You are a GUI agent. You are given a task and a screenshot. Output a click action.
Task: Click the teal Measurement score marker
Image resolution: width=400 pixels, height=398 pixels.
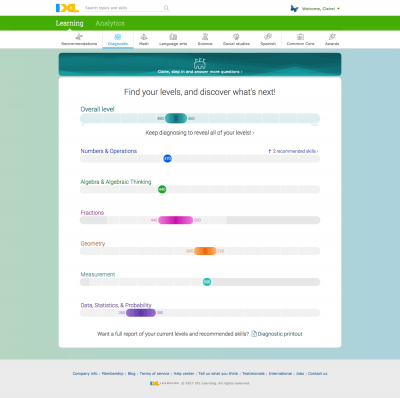[x=207, y=282]
